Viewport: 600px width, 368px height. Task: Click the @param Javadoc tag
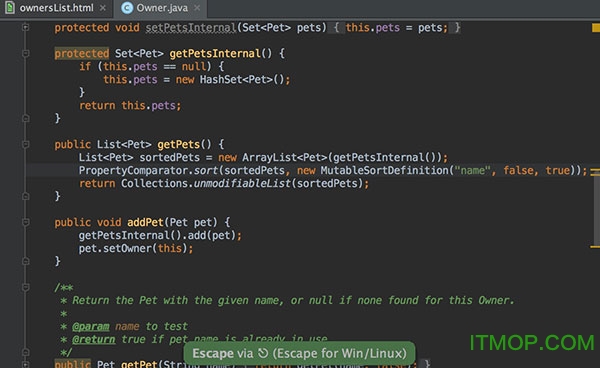tap(91, 326)
